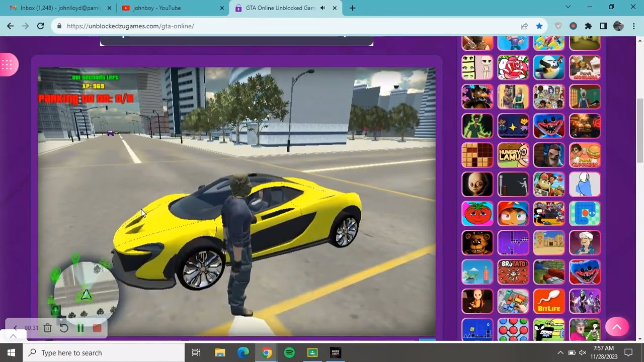Image resolution: width=644 pixels, height=362 pixels.
Task: Open the rose color-by-number game thumbnail
Action: point(513,67)
